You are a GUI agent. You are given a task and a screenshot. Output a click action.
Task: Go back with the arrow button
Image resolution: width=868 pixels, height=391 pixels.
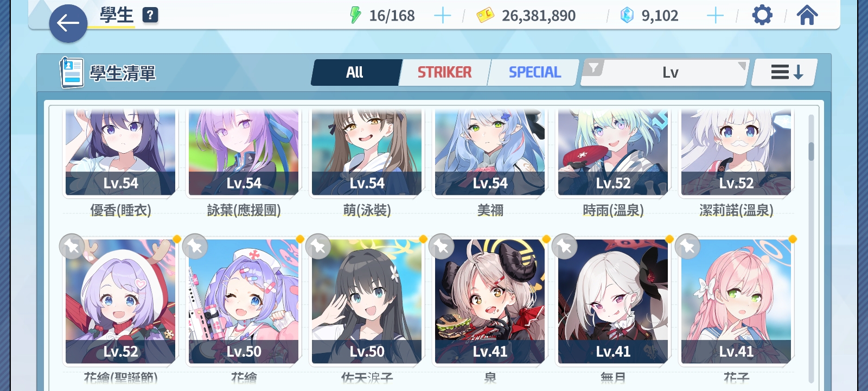point(68,23)
